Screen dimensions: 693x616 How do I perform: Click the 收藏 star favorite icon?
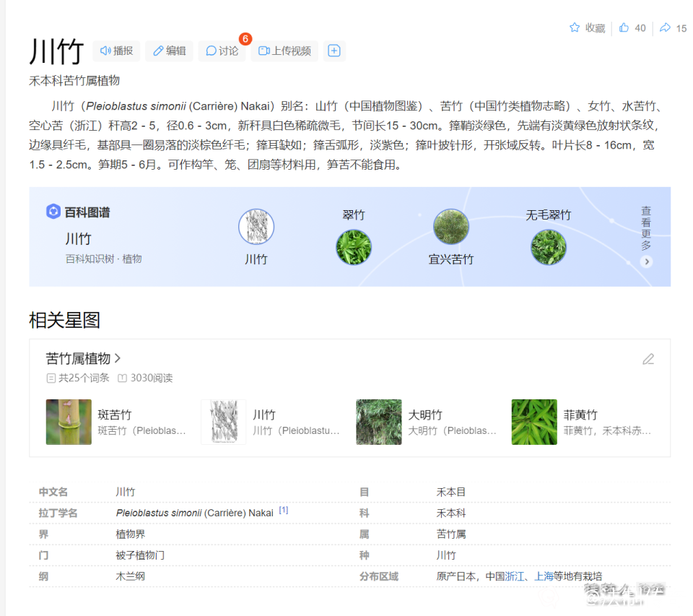[575, 28]
